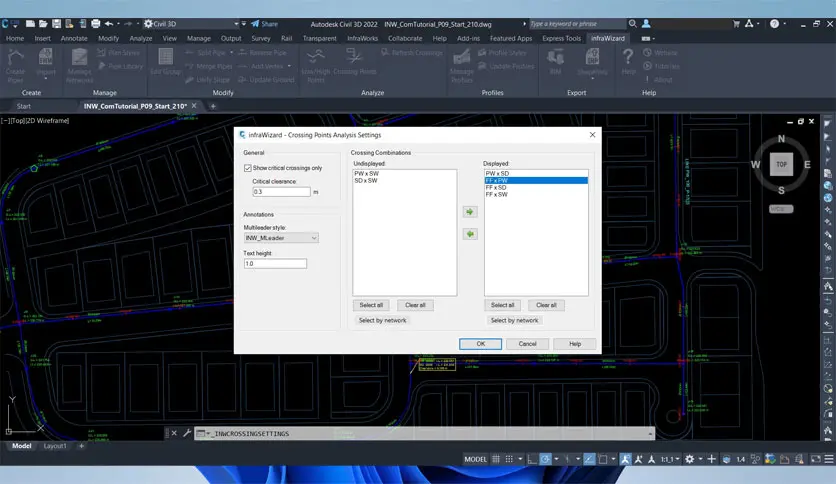
Task: Click the workspace switching gear in status bar
Action: tap(689, 459)
